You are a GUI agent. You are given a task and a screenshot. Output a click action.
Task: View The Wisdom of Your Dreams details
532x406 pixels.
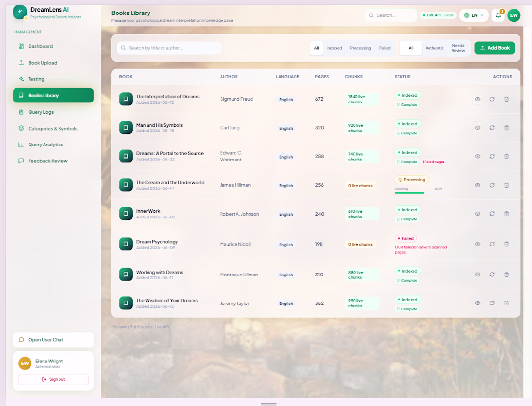coord(477,303)
